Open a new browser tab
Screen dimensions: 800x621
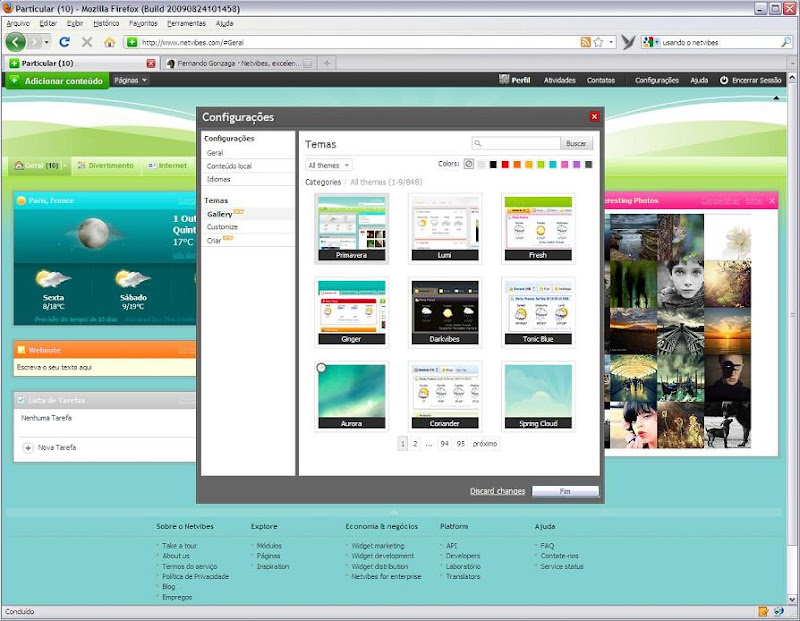coord(327,63)
